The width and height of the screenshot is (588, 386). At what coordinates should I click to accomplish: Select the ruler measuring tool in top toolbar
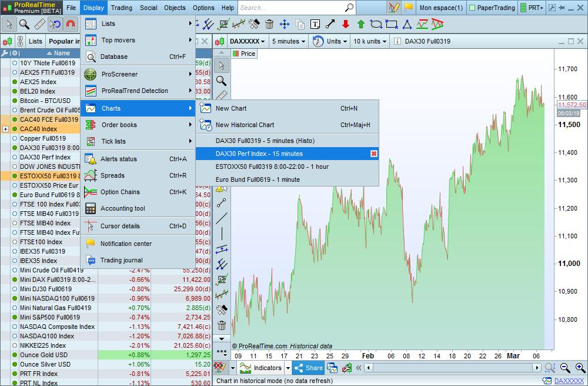(40, 24)
